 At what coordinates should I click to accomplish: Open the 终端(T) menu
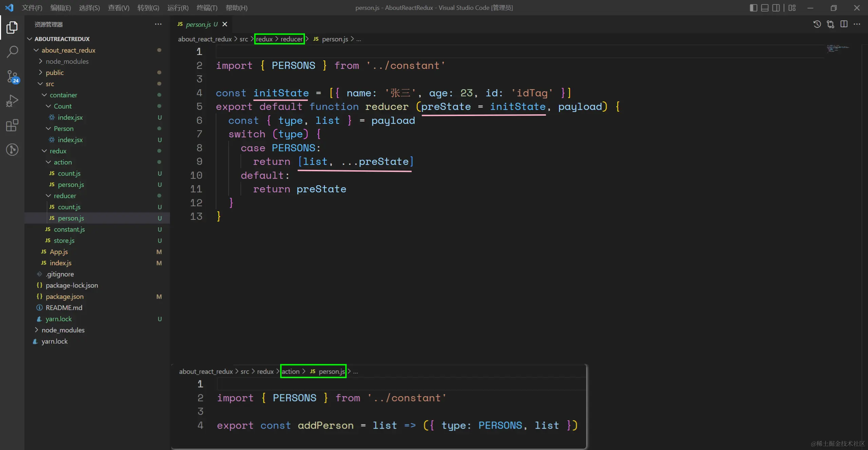click(207, 8)
